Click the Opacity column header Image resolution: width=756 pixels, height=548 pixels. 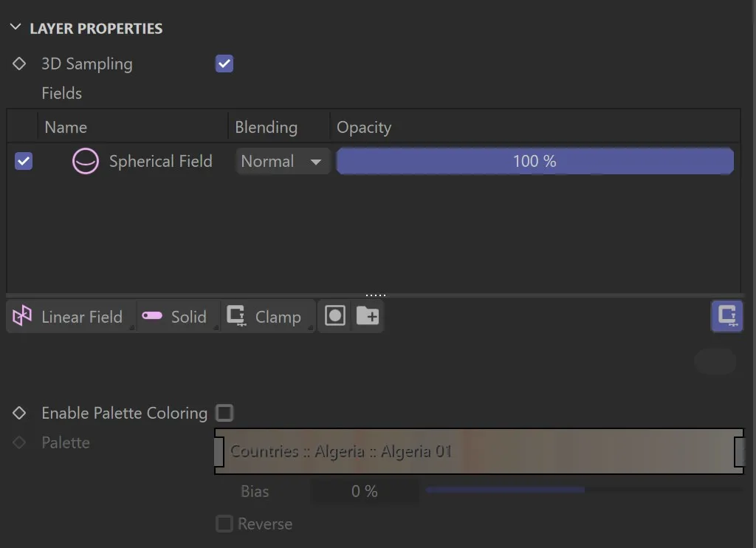coord(363,127)
